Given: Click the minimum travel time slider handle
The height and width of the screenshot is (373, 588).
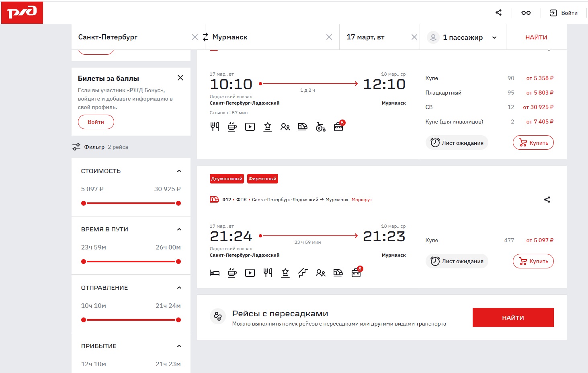Looking at the screenshot, I should point(84,262).
